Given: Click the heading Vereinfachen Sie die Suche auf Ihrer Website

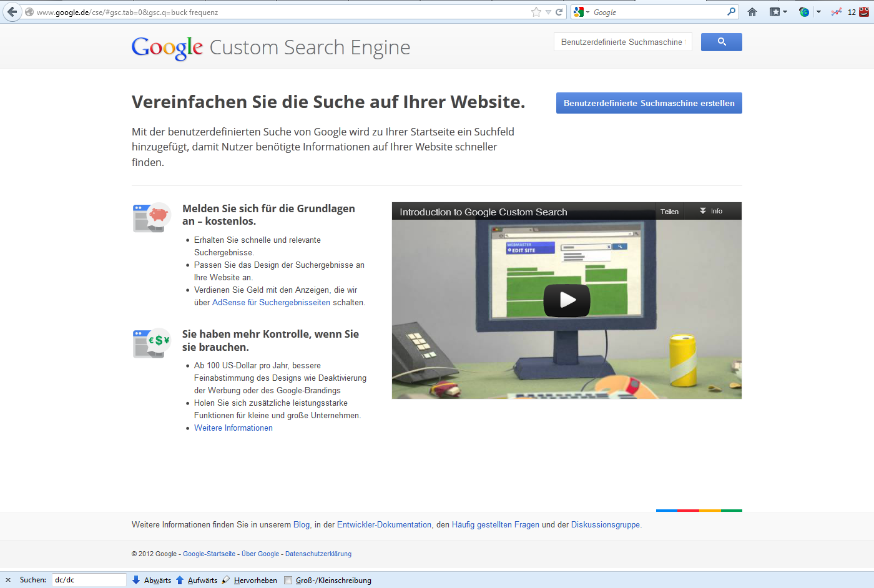Looking at the screenshot, I should pos(328,102).
